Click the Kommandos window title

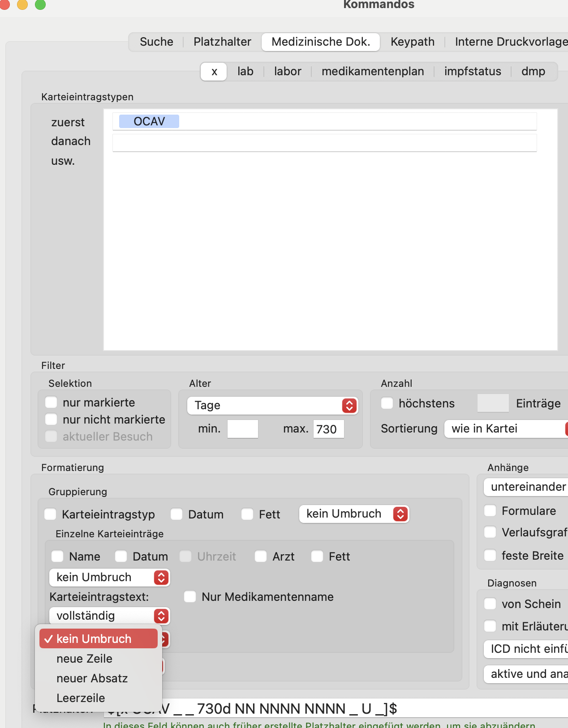tap(379, 4)
